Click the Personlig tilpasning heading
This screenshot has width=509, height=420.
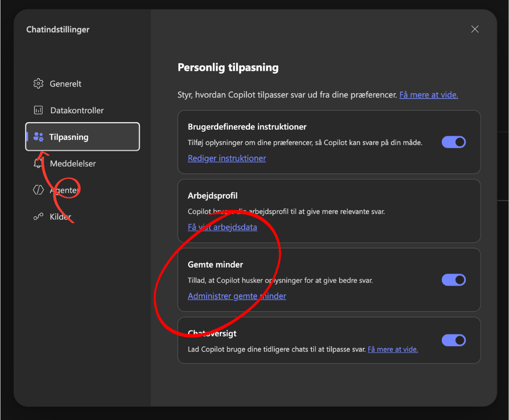click(228, 67)
